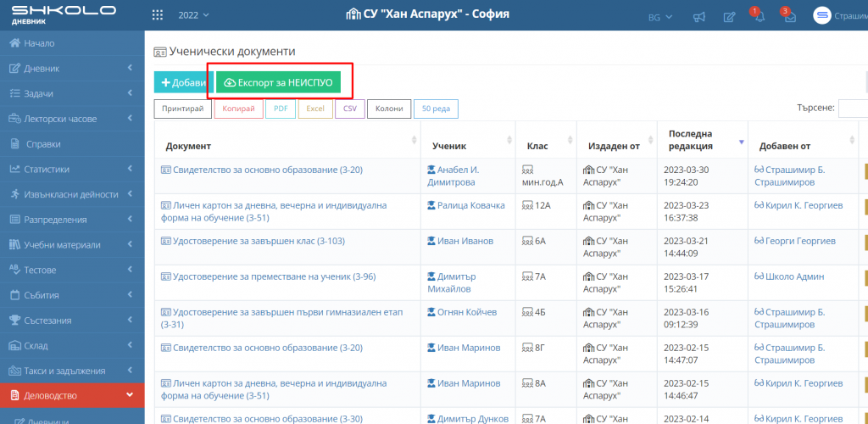Image resolution: width=868 pixels, height=424 pixels.
Task: Expand the Задачи sidebar menu
Action: pyautogui.click(x=72, y=93)
